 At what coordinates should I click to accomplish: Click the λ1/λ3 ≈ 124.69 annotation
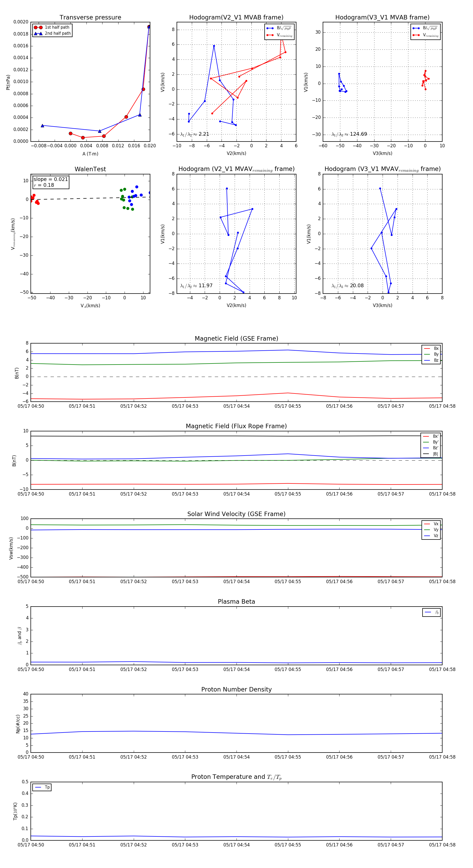[x=349, y=134]
